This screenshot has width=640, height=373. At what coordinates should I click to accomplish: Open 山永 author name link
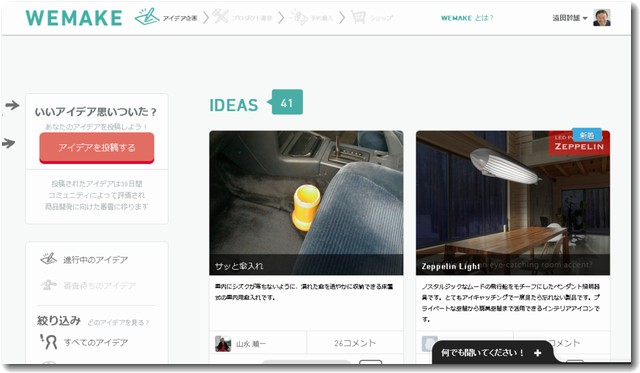click(x=251, y=344)
